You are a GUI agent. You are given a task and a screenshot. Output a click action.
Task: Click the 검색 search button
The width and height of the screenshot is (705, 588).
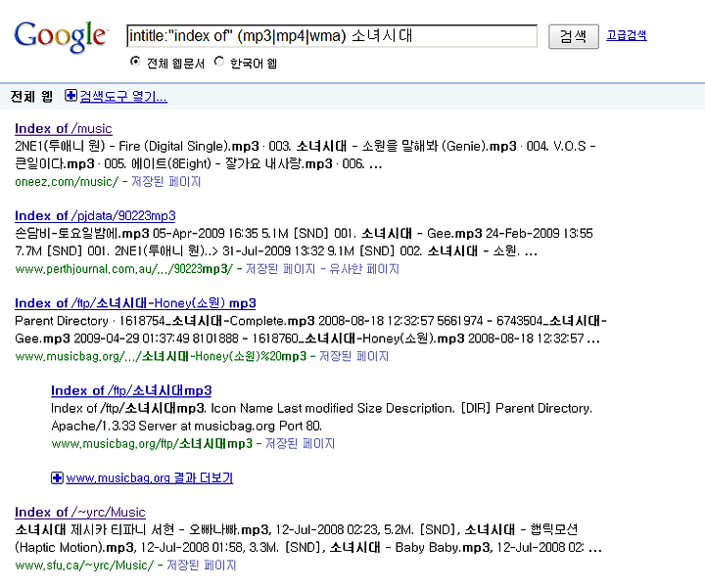coord(573,36)
